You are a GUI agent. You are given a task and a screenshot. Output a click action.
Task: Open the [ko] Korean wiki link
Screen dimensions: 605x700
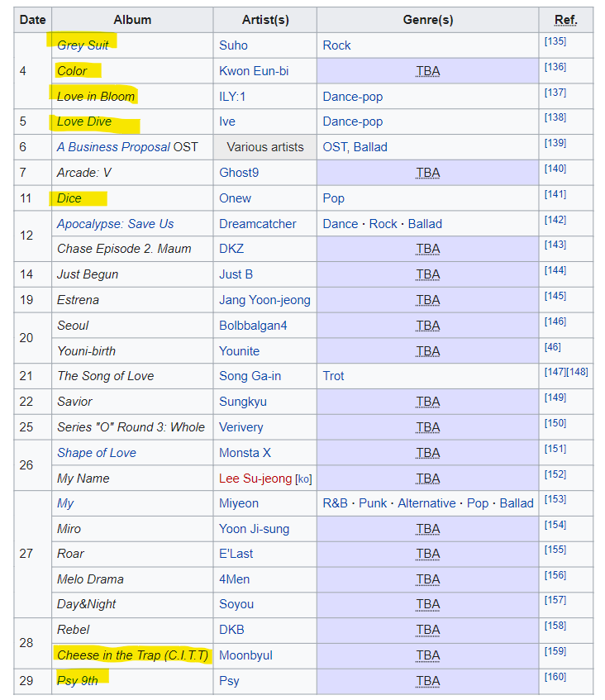(303, 479)
